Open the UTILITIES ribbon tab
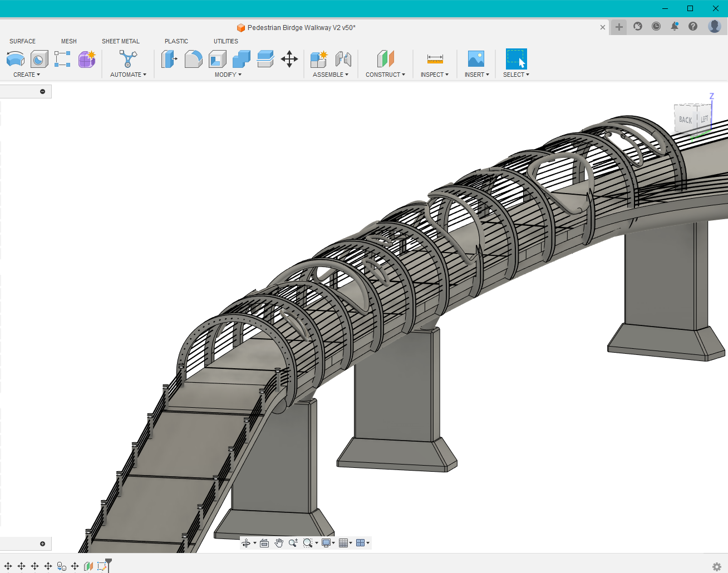728x573 pixels. (225, 41)
